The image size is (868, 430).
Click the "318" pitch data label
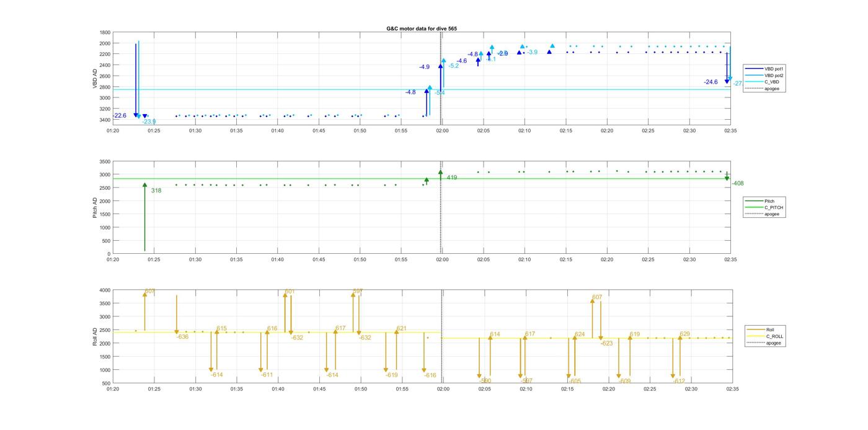click(156, 190)
